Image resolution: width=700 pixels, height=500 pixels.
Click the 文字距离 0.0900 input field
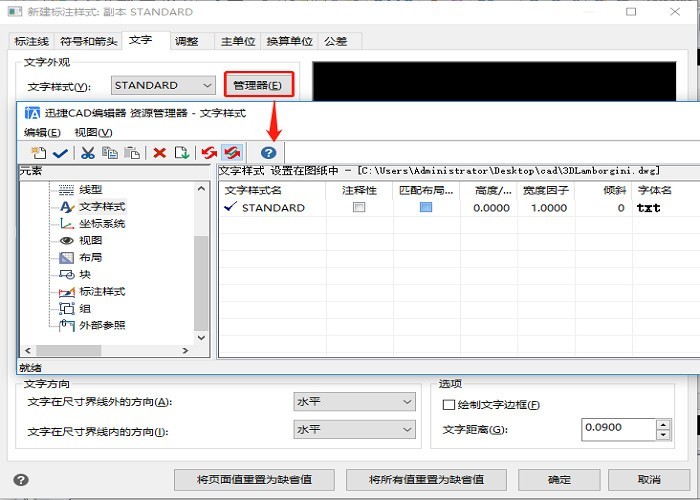(618, 429)
